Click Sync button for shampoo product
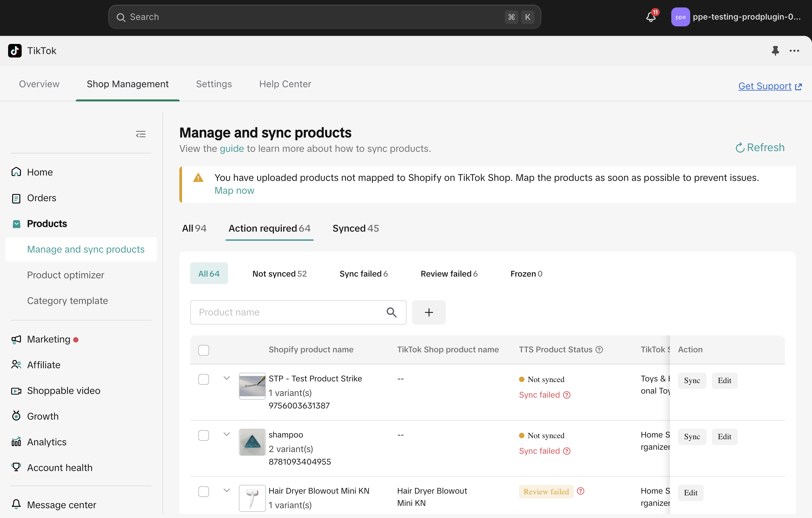This screenshot has width=812, height=518. pos(692,437)
